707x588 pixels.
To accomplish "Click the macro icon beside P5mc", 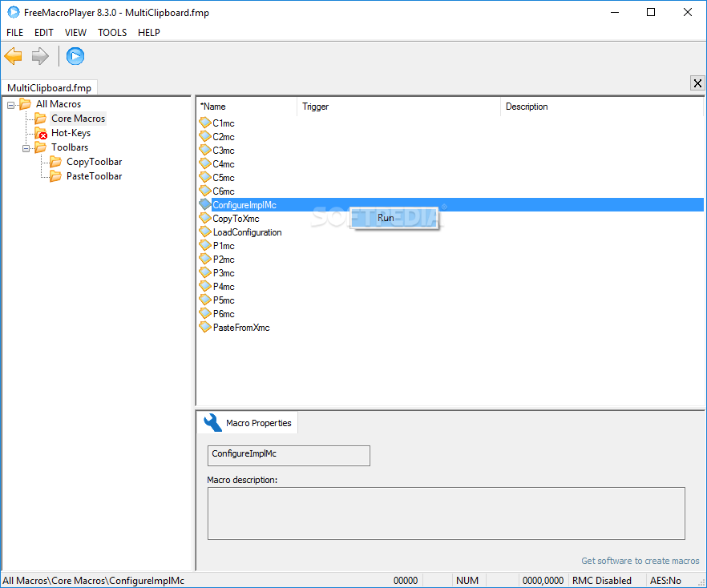I will [x=205, y=299].
